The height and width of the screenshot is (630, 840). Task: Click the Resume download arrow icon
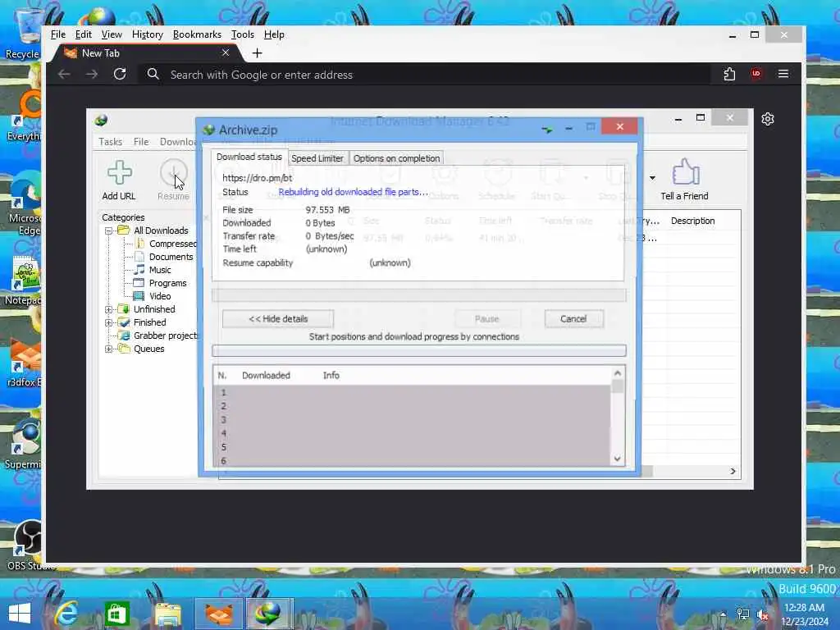[x=174, y=172]
